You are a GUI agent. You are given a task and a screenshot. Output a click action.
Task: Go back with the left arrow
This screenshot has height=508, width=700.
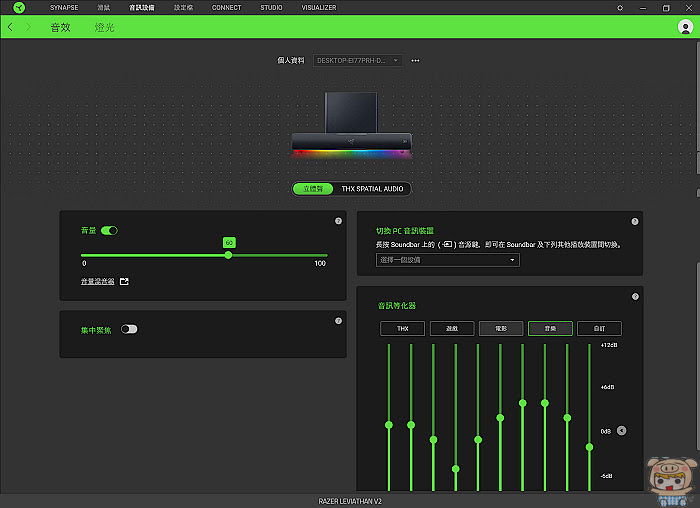point(10,27)
